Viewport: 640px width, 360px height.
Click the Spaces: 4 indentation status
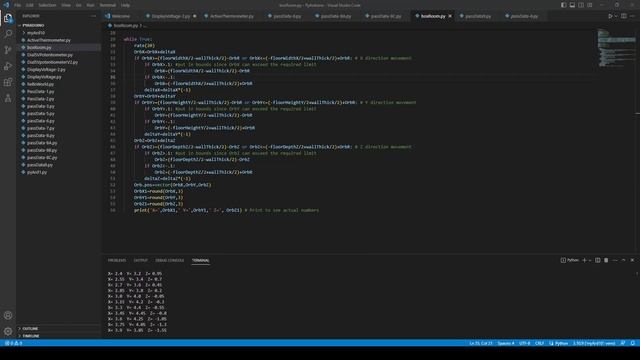coord(506,343)
